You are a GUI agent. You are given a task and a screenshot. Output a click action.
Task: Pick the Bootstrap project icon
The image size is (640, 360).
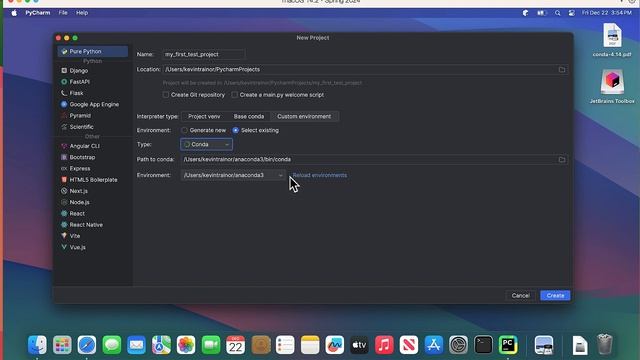click(x=64, y=157)
